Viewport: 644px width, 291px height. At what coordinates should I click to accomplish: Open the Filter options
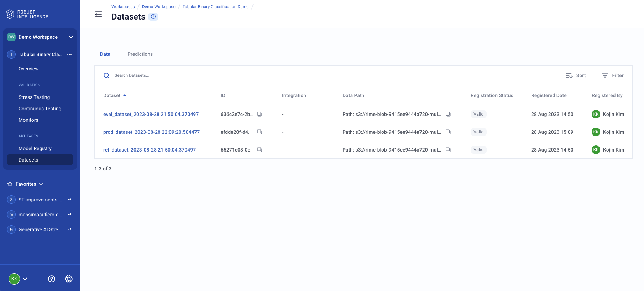coord(612,75)
